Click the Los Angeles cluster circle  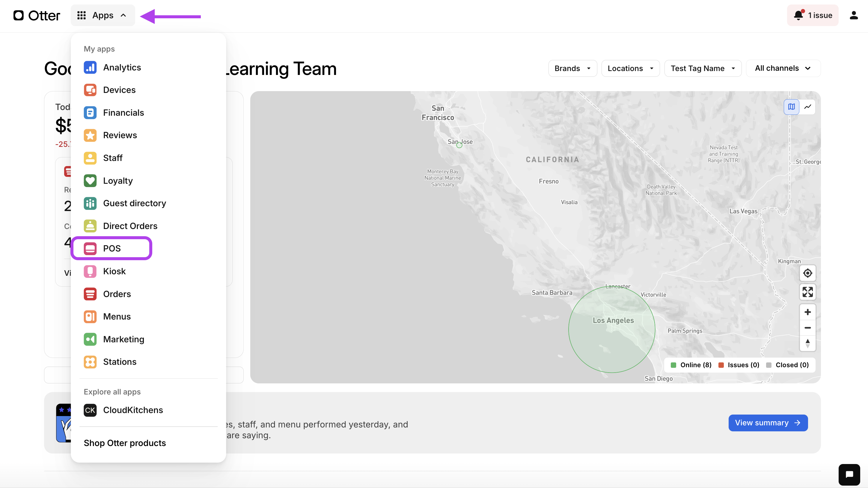click(611, 329)
